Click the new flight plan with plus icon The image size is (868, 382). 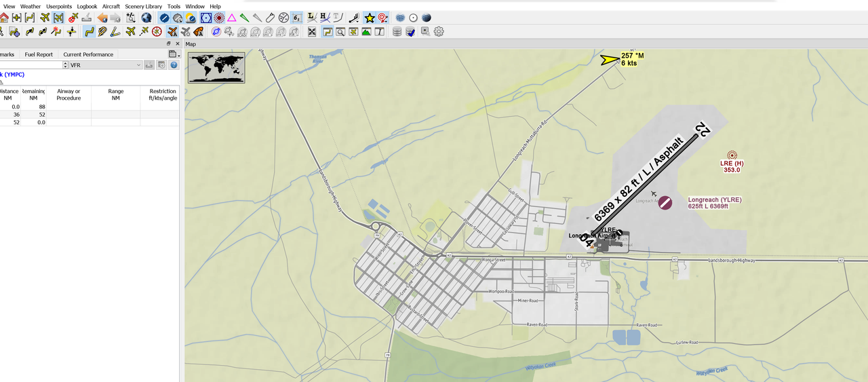14,32
